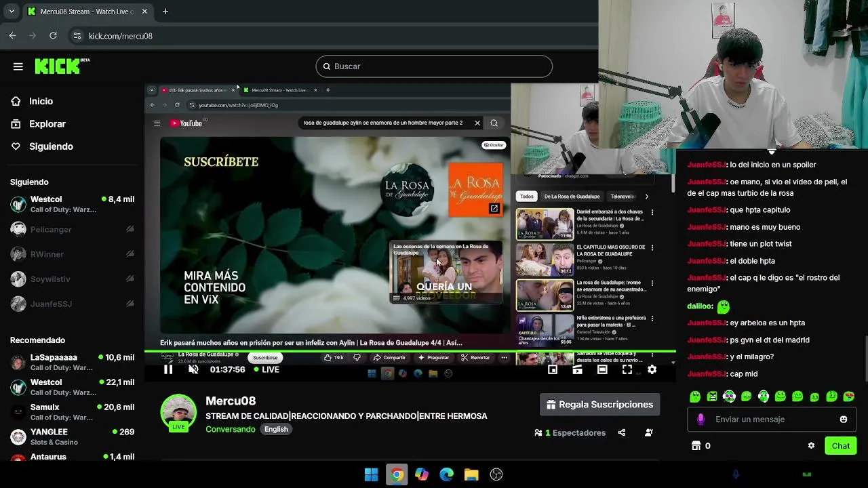Viewport: 868px width, 488px height.
Task: Click the Regala Suscripciones button
Action: (599, 405)
